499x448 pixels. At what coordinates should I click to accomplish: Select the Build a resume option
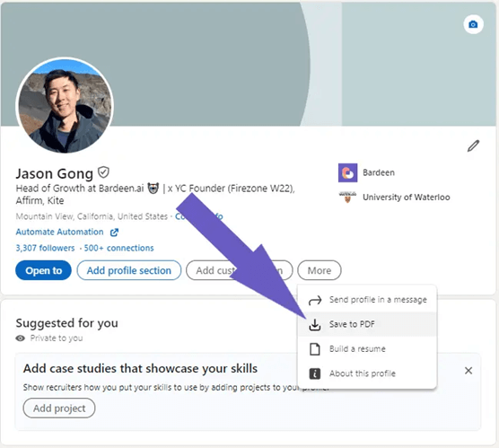367,348
